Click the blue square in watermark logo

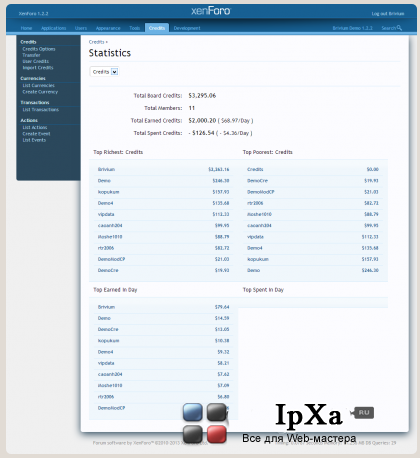tap(193, 412)
